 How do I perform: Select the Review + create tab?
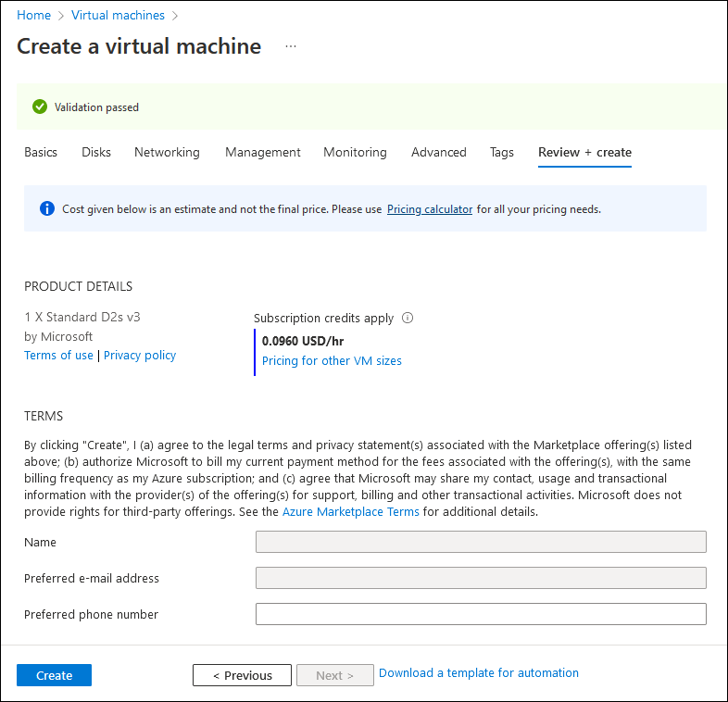point(585,152)
